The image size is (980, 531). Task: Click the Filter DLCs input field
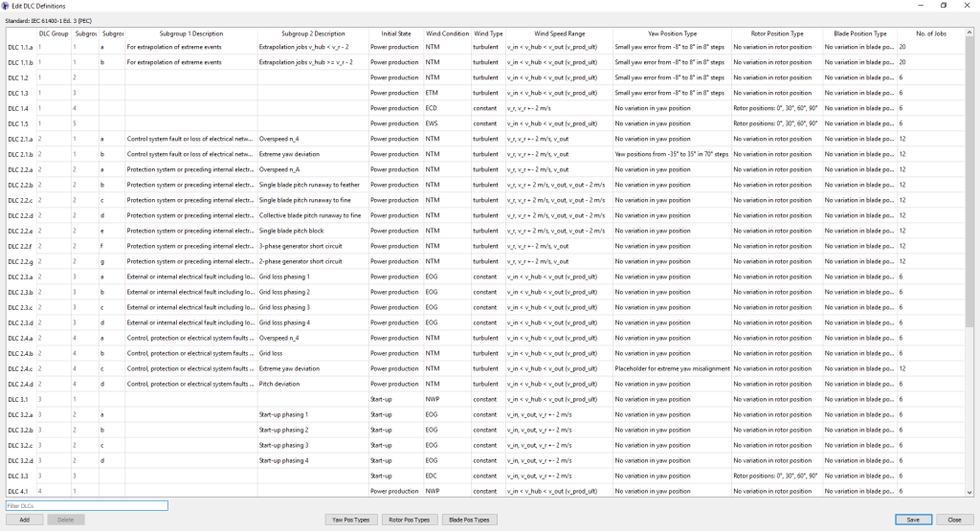tap(86, 505)
